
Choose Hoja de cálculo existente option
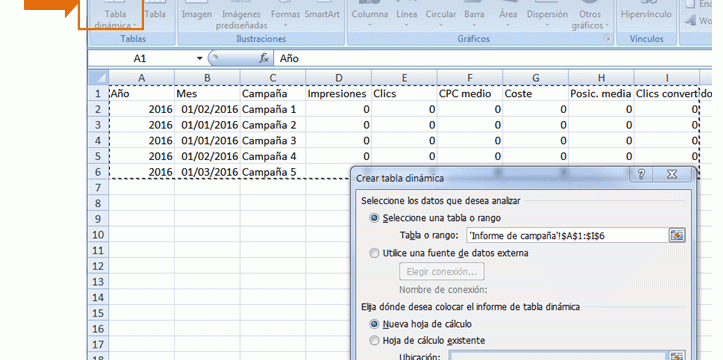(427, 341)
